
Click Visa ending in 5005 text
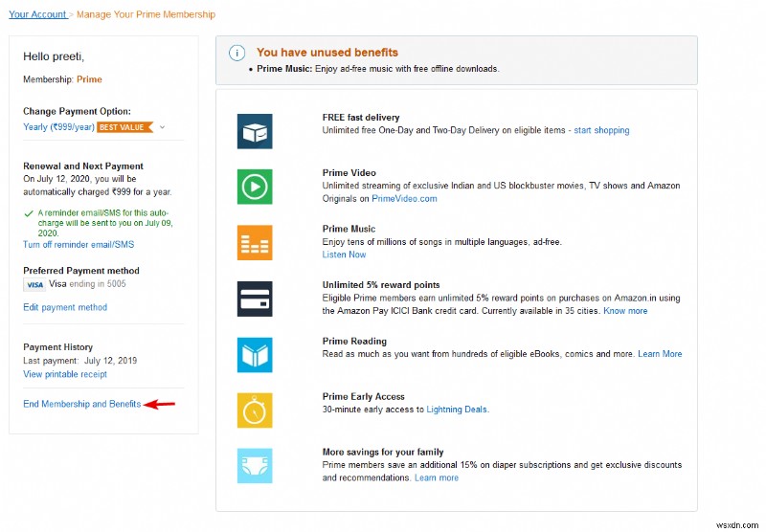point(87,283)
